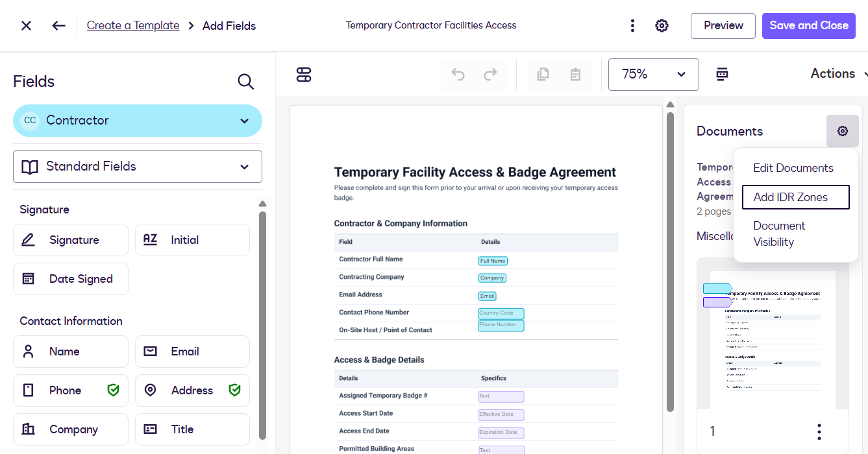This screenshot has width=868, height=454.
Task: Click the copy icon in toolbar
Action: coord(543,74)
